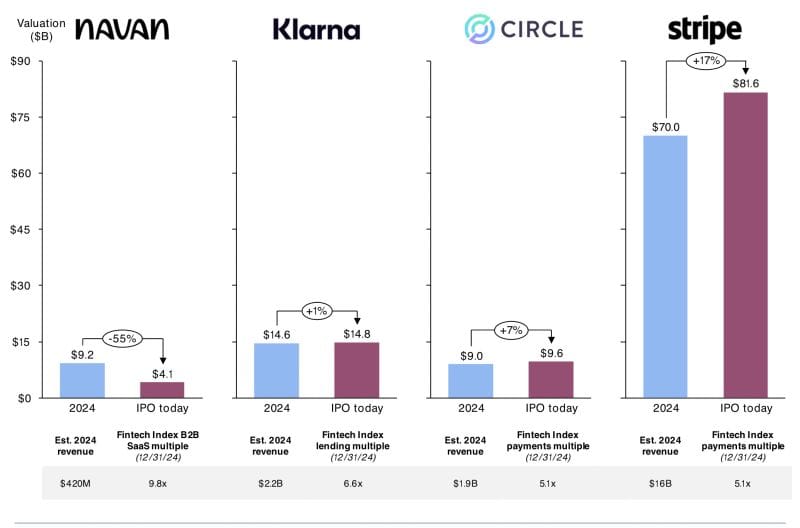Click the $420M revenue cell
This screenshot has height=528, width=800.
(x=76, y=483)
